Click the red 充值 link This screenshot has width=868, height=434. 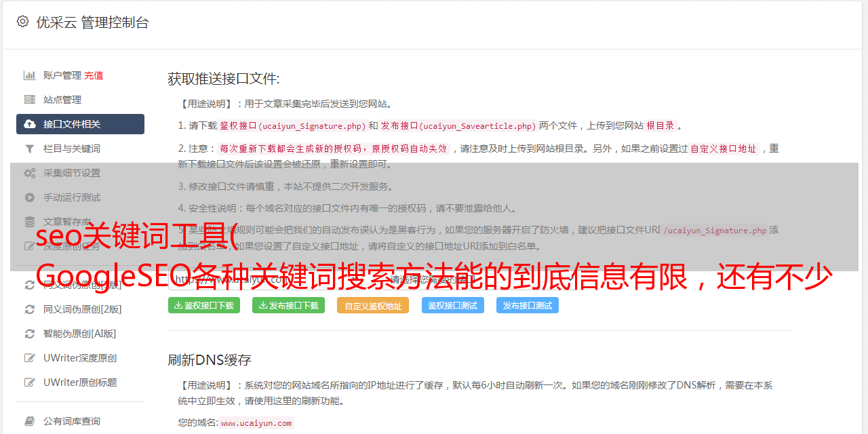pyautogui.click(x=94, y=75)
